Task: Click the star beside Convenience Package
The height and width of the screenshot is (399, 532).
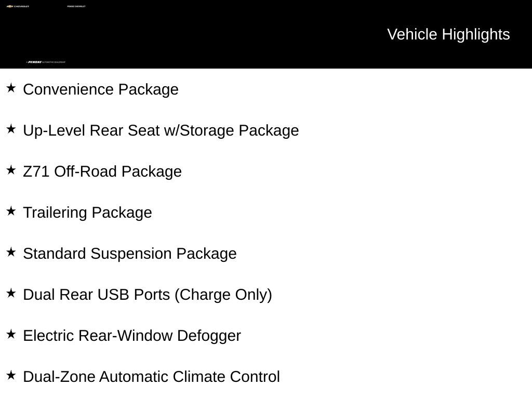Action: point(11,88)
